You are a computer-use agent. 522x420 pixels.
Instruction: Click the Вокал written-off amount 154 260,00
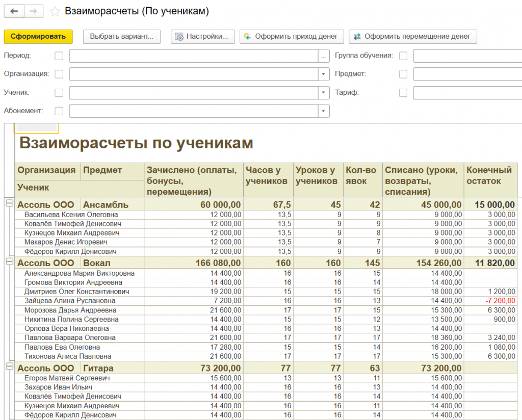(439, 263)
